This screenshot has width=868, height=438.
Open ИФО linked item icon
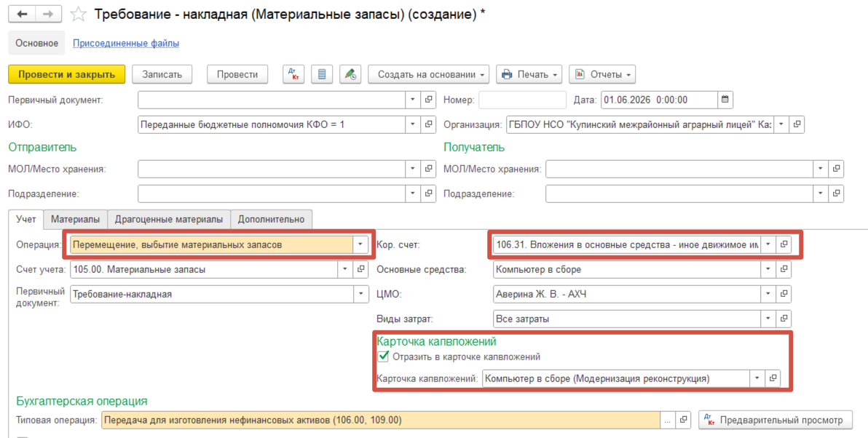(428, 125)
